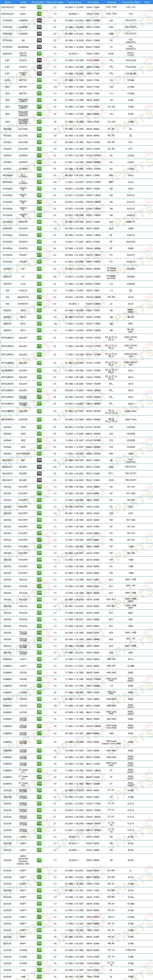153x980 pixels.
Task: Click the SORENTO model cell
Action: (x=23, y=304)
